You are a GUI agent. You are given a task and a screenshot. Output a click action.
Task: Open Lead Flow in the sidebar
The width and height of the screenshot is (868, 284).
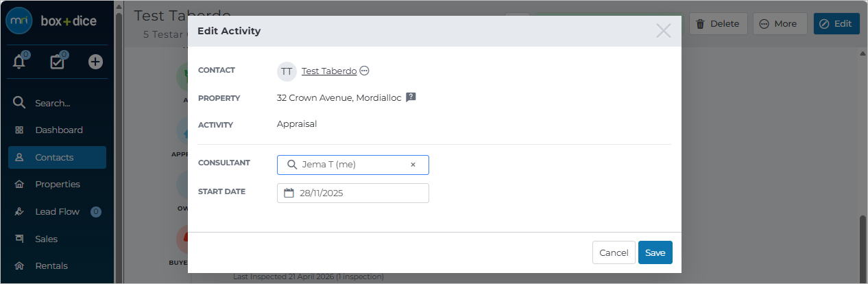[58, 211]
